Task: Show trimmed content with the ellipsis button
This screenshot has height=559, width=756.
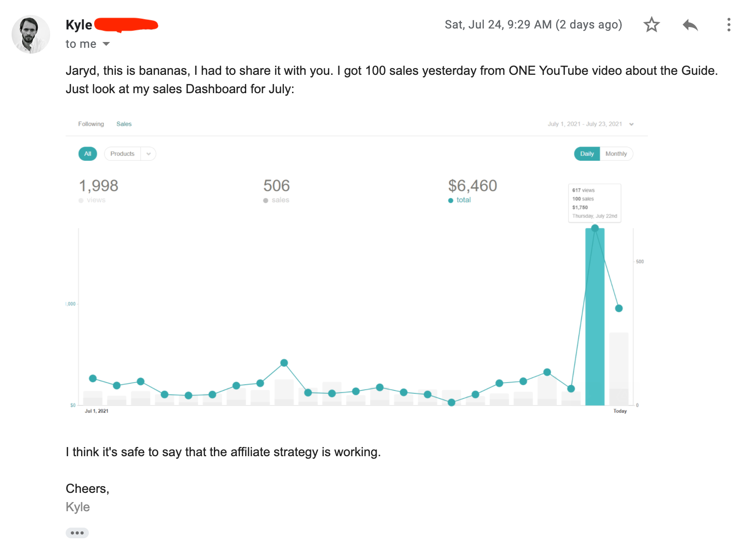Action: (x=77, y=533)
